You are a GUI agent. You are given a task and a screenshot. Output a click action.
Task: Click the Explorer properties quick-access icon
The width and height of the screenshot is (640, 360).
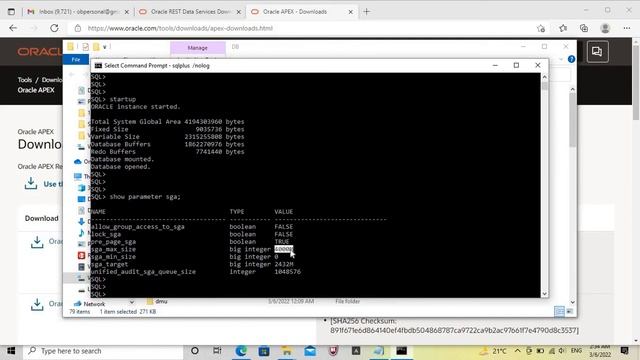click(85, 47)
